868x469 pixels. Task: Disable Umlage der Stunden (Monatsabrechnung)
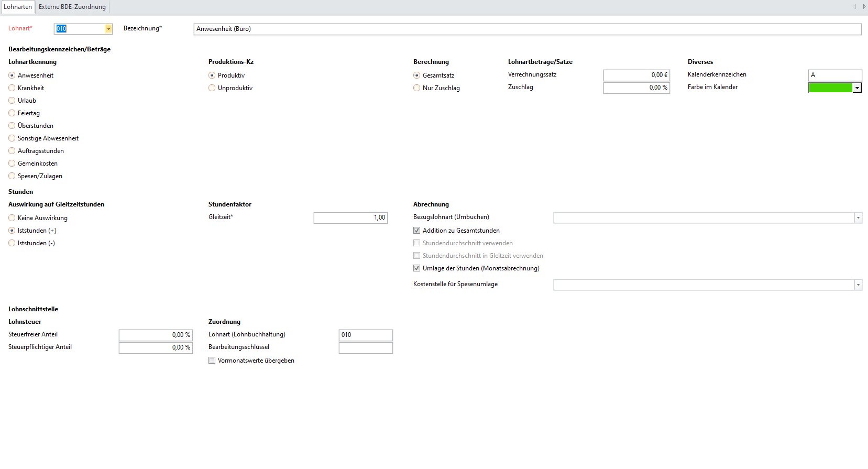(417, 268)
